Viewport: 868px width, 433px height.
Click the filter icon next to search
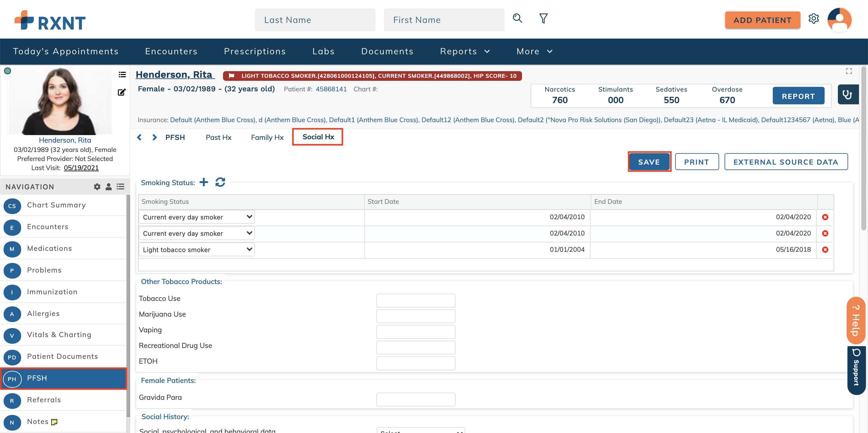click(543, 19)
